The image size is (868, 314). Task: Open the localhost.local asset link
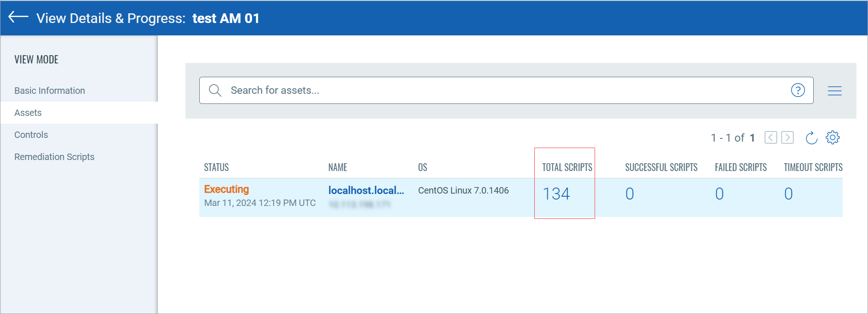point(366,190)
